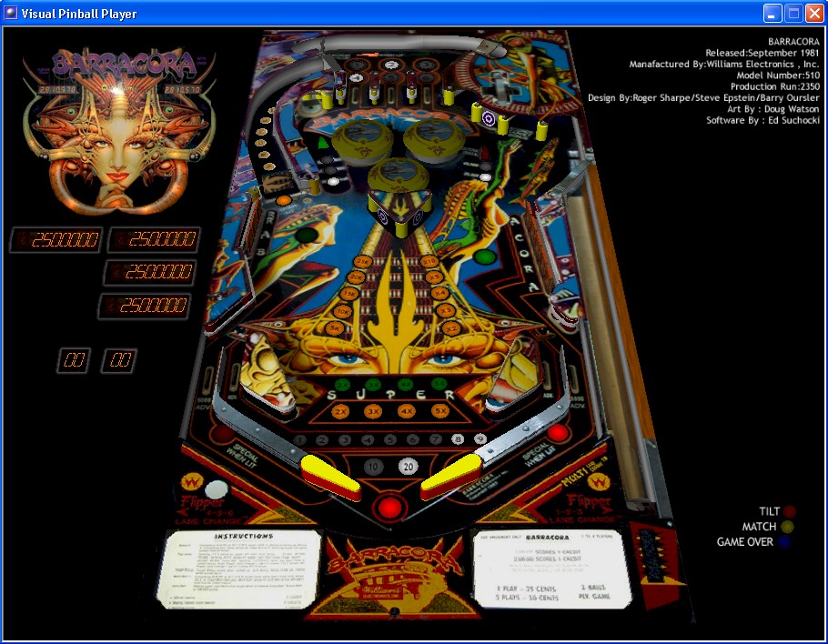Click the green 5X insert above SUPER
The image size is (828, 644).
point(438,384)
